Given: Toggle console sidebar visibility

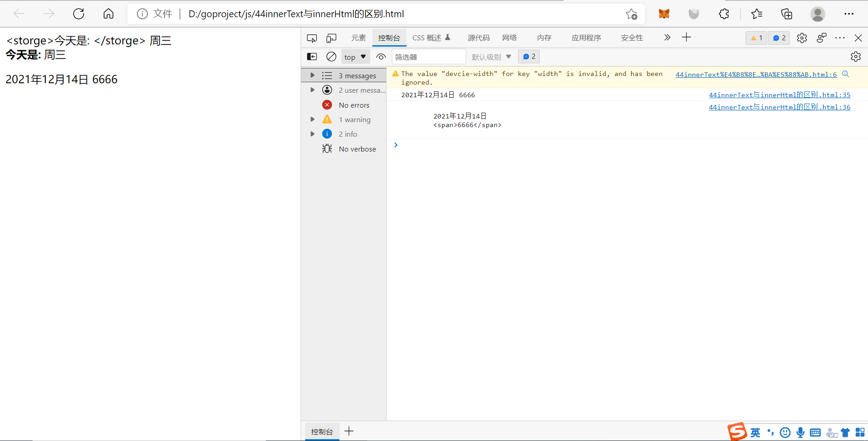Looking at the screenshot, I should 312,57.
